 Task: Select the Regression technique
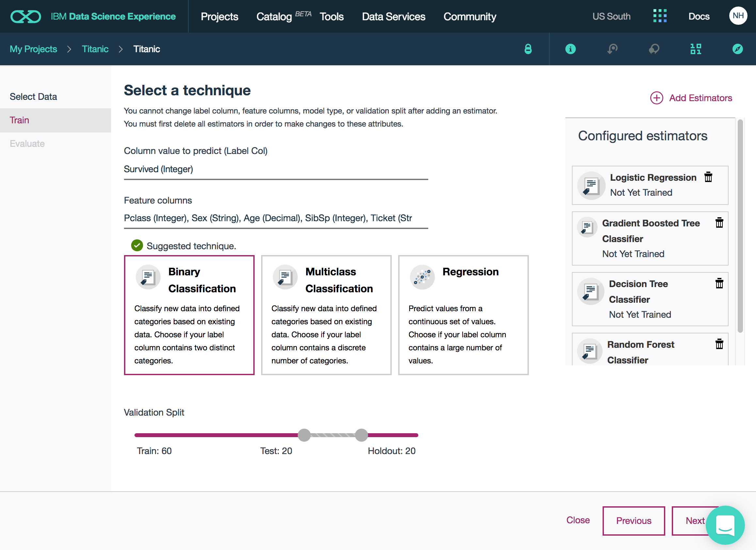[x=463, y=315]
